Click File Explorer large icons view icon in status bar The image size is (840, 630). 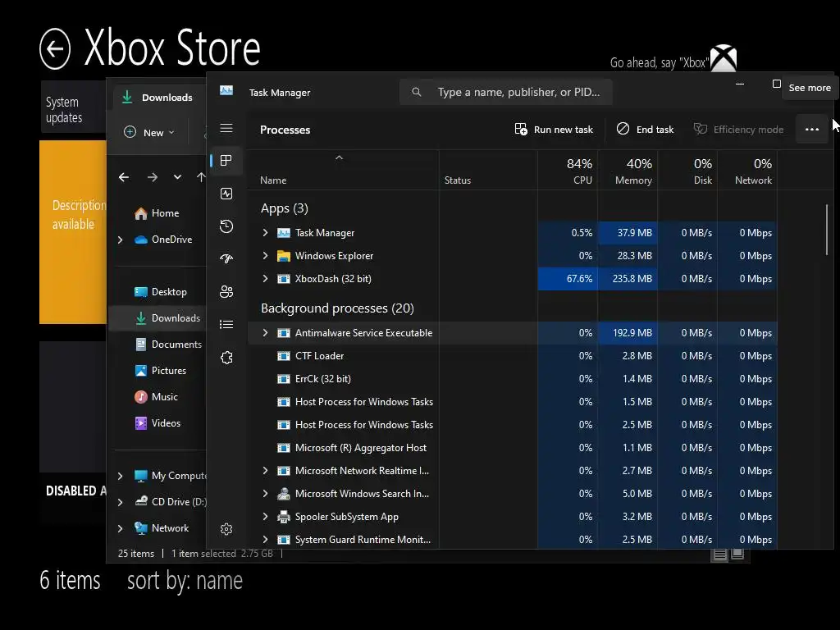[x=737, y=554]
